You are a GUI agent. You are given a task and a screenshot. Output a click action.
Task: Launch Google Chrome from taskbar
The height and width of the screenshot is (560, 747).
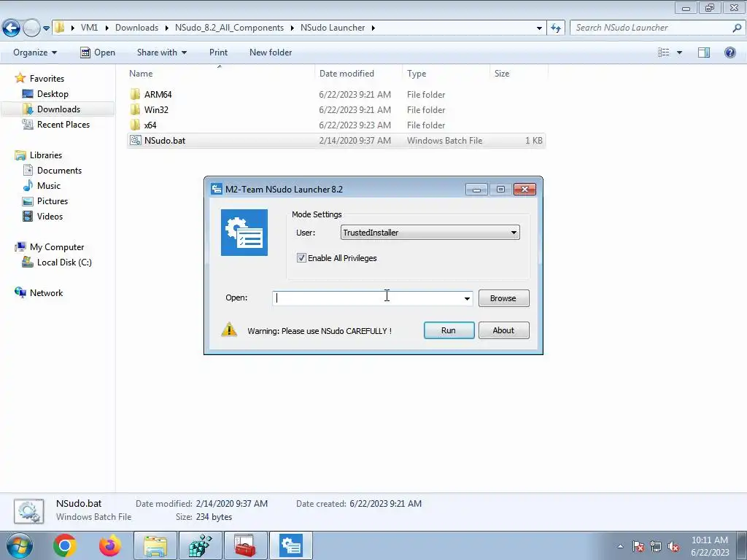pyautogui.click(x=65, y=545)
